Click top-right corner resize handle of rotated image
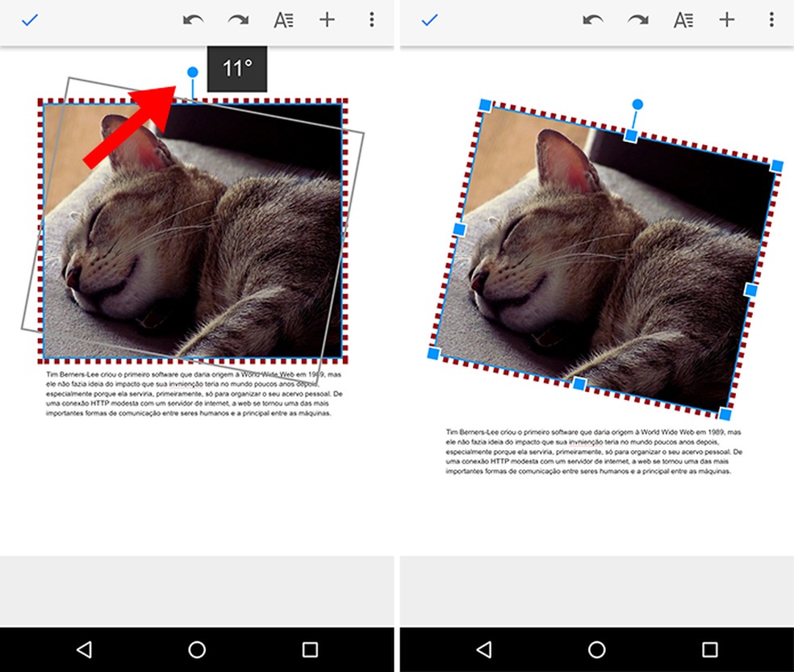The height and width of the screenshot is (672, 794). (x=777, y=166)
